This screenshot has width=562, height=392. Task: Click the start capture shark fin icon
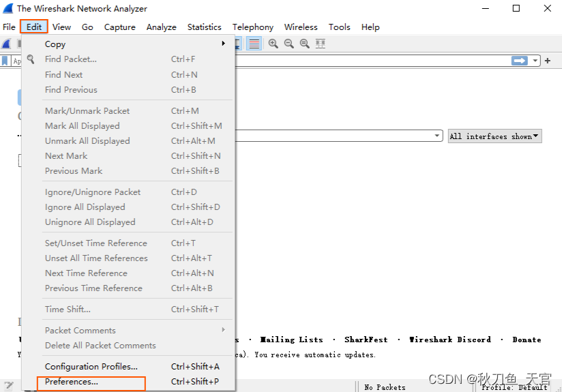(x=6, y=44)
